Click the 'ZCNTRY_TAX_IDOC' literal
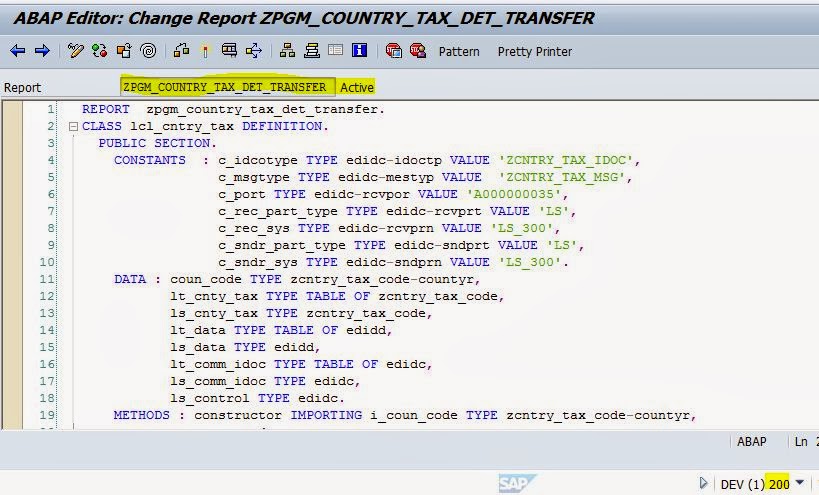 (566, 160)
